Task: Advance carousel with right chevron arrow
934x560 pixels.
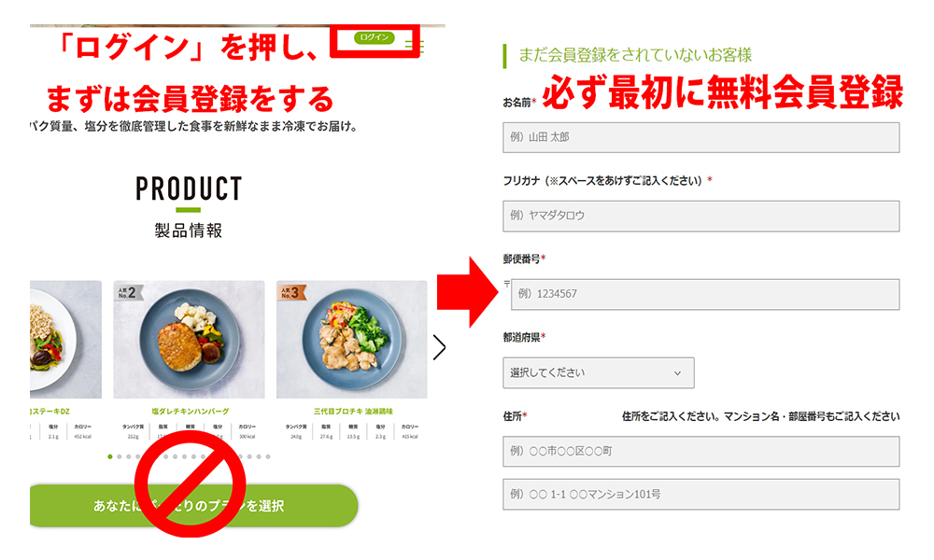Action: pos(439,347)
